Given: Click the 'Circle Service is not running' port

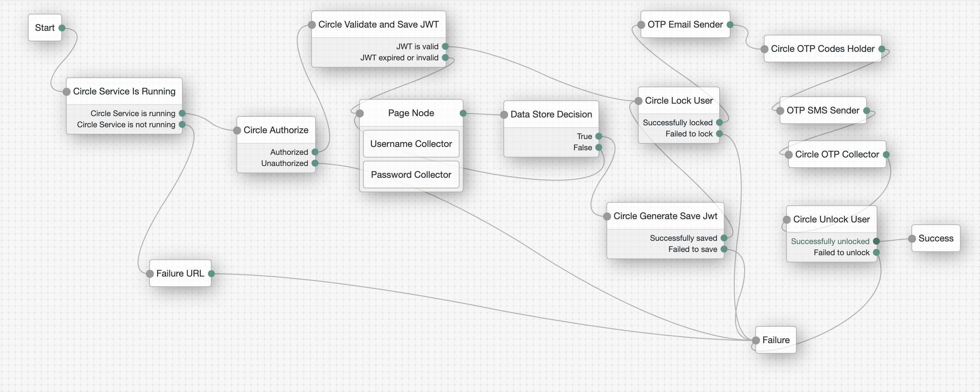Looking at the screenshot, I should click(182, 124).
